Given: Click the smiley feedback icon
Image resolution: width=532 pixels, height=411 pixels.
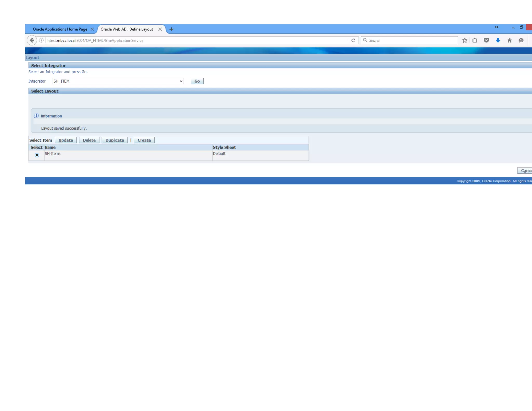Looking at the screenshot, I should (x=521, y=40).
